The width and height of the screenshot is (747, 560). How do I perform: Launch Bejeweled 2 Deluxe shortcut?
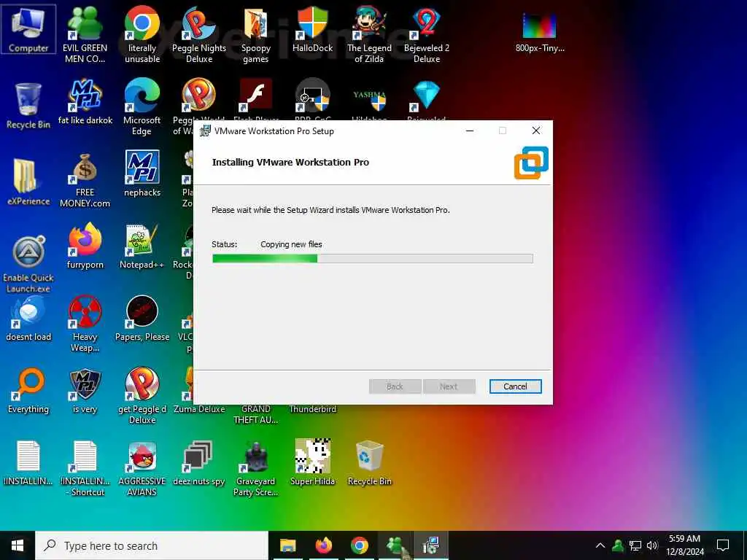coord(426,34)
